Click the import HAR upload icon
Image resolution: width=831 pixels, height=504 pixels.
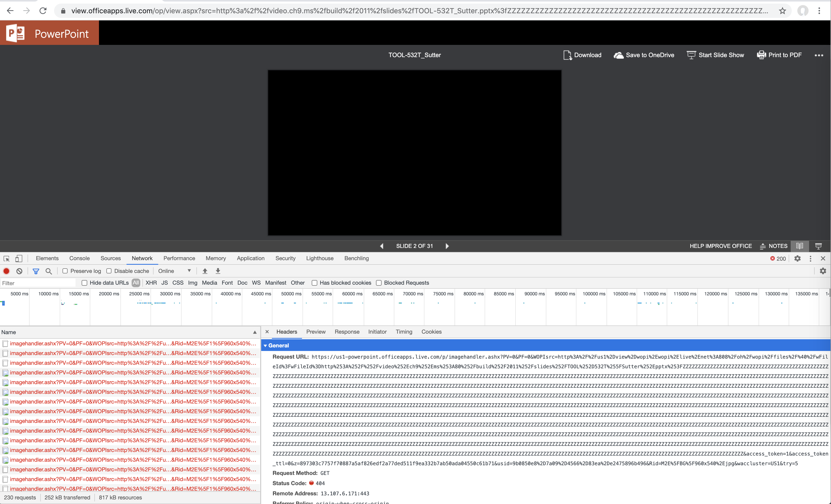(x=205, y=271)
